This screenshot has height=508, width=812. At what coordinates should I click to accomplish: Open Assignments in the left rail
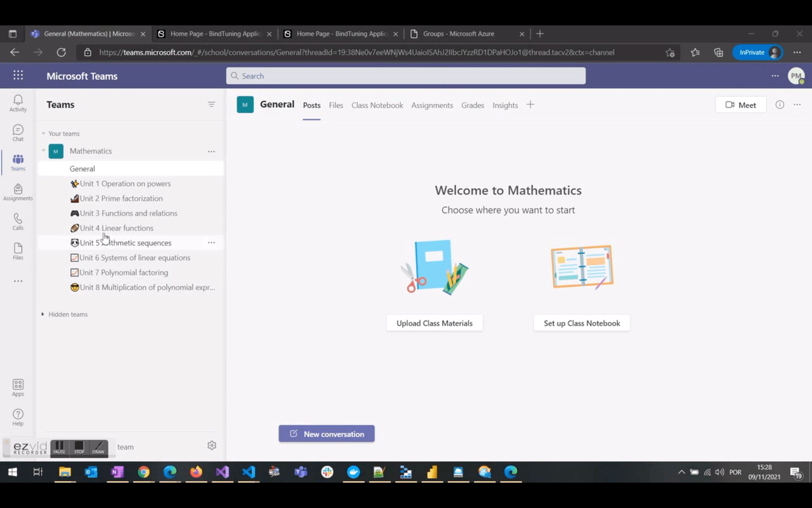tap(18, 192)
